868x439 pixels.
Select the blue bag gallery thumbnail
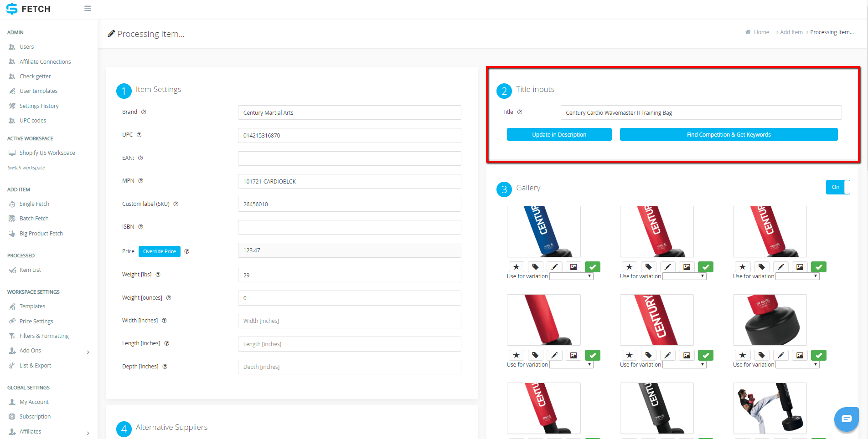point(544,231)
